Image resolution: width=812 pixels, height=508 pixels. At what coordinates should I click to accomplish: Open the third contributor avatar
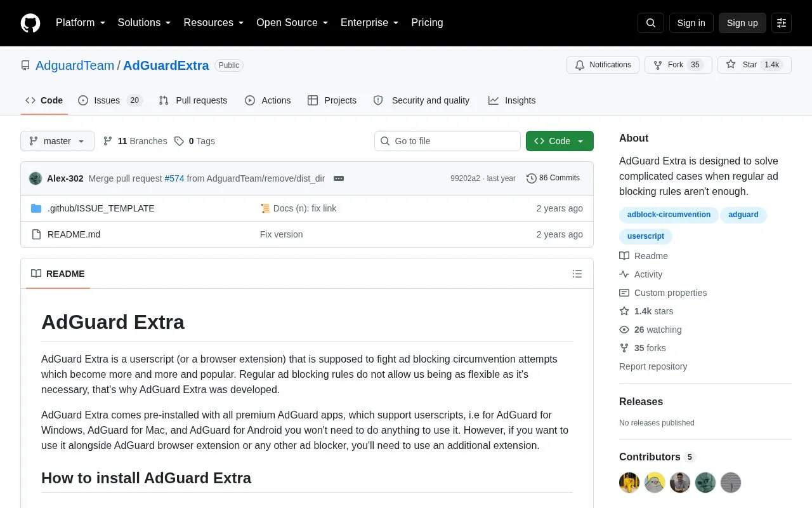pos(680,483)
